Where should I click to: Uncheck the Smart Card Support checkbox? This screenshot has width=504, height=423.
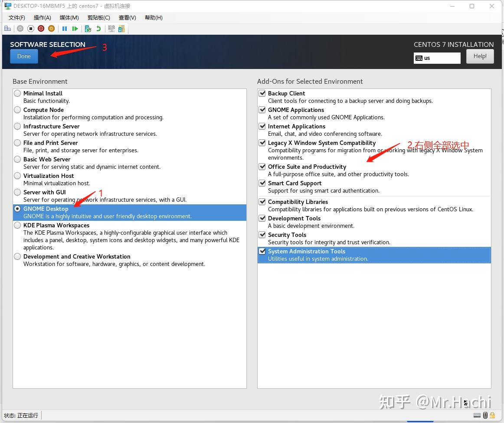click(262, 183)
